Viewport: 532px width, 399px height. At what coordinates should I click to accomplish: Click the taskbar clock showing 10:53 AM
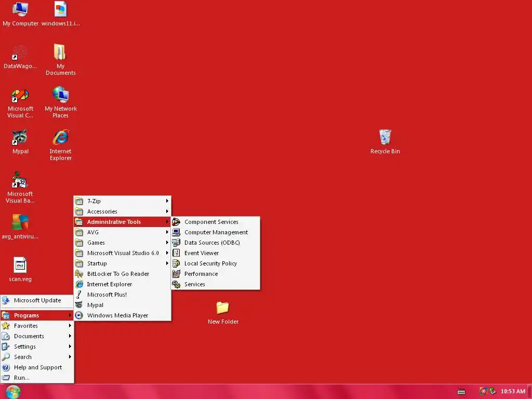pyautogui.click(x=513, y=391)
